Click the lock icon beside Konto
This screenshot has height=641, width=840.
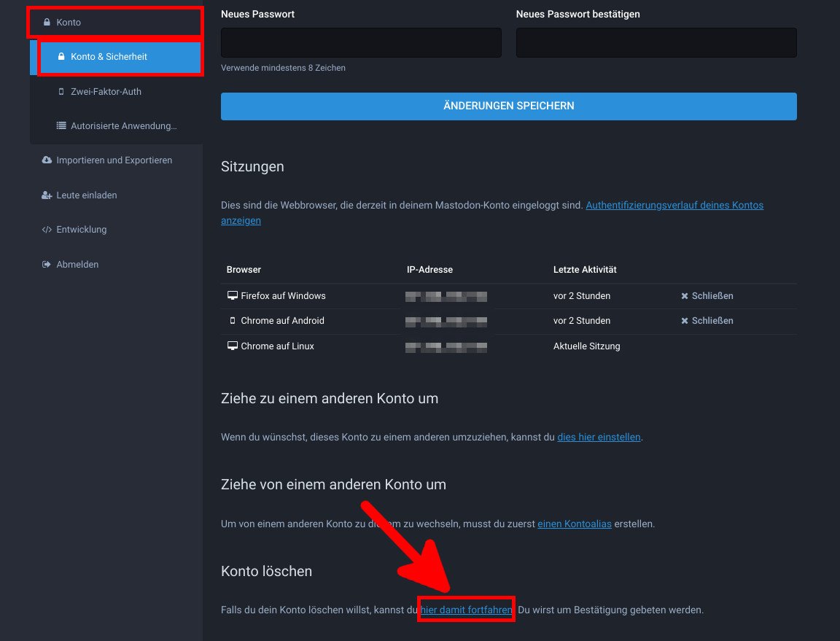[x=47, y=23]
